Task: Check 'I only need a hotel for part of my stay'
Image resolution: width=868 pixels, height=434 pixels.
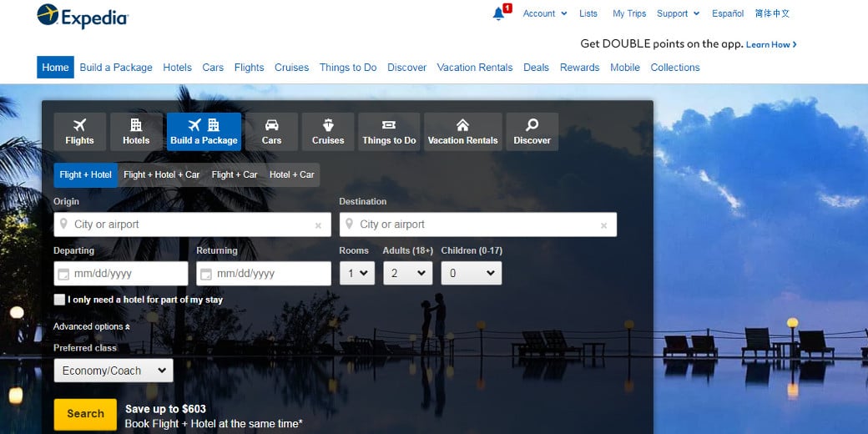Action: click(59, 300)
